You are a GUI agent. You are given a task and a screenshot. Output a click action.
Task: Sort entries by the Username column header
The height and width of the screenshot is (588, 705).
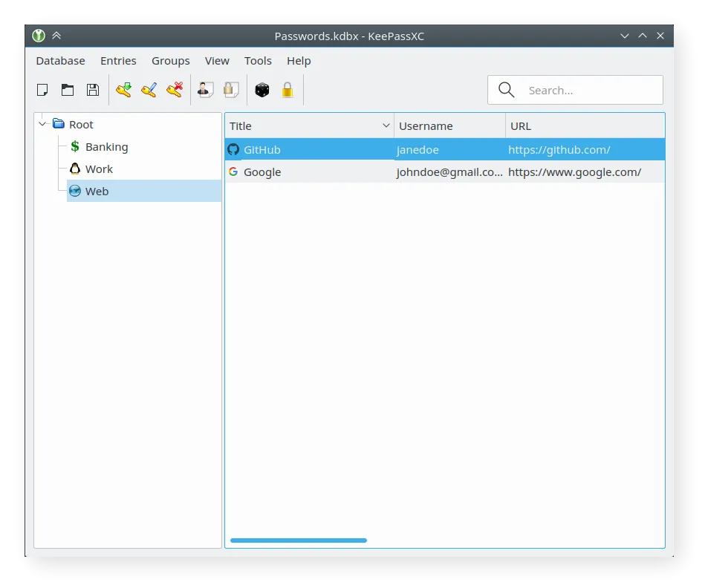449,125
